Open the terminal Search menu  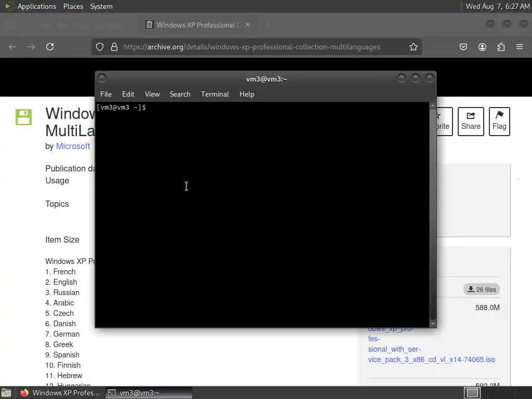(x=180, y=95)
